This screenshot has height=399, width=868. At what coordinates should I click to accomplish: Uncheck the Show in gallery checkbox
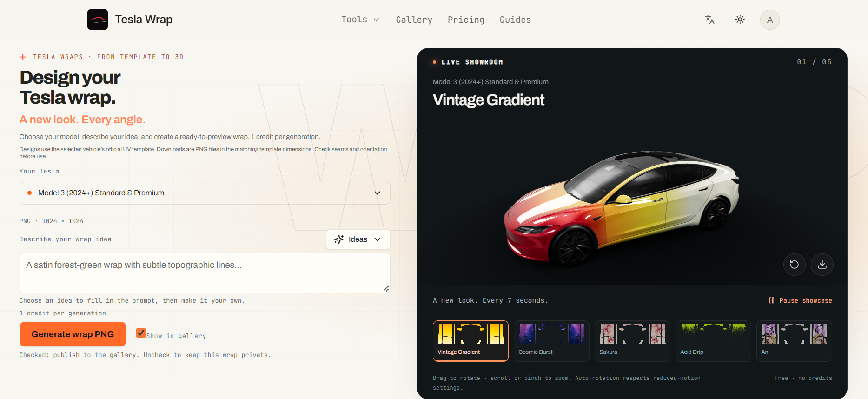[141, 333]
